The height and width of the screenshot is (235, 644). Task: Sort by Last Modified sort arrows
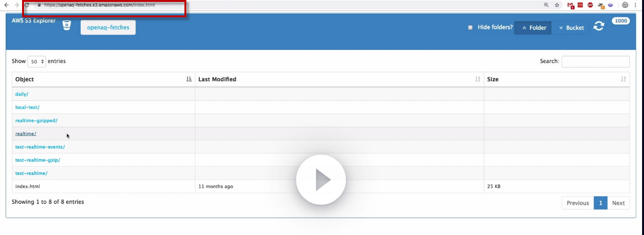(478, 79)
